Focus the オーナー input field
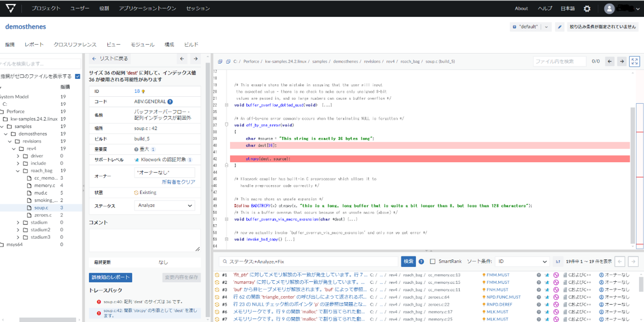Viewport: 644px width, 322px height. (164, 172)
